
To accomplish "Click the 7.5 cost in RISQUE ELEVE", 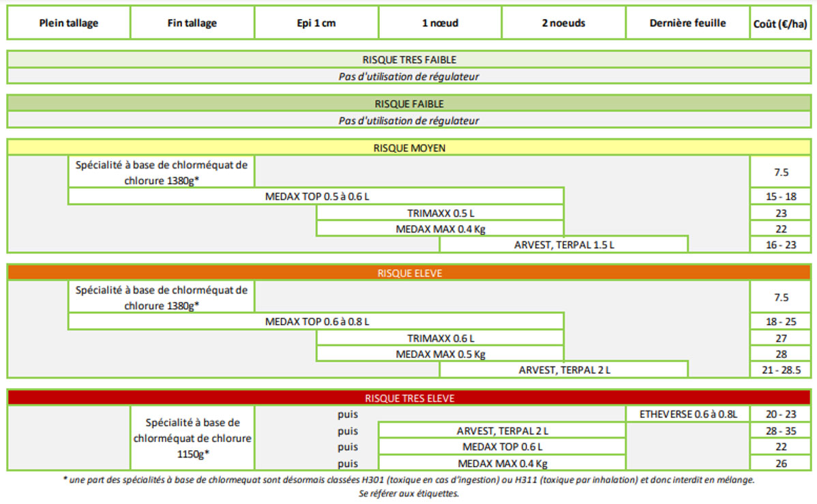I will (x=781, y=297).
